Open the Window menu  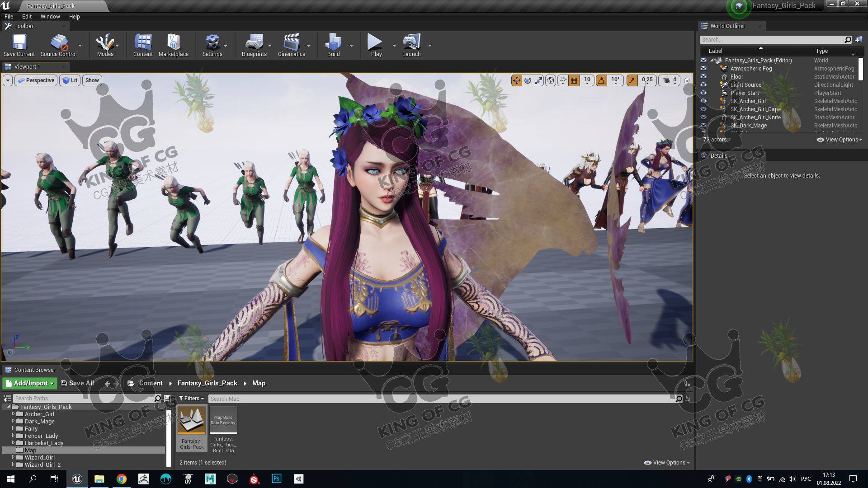click(50, 16)
